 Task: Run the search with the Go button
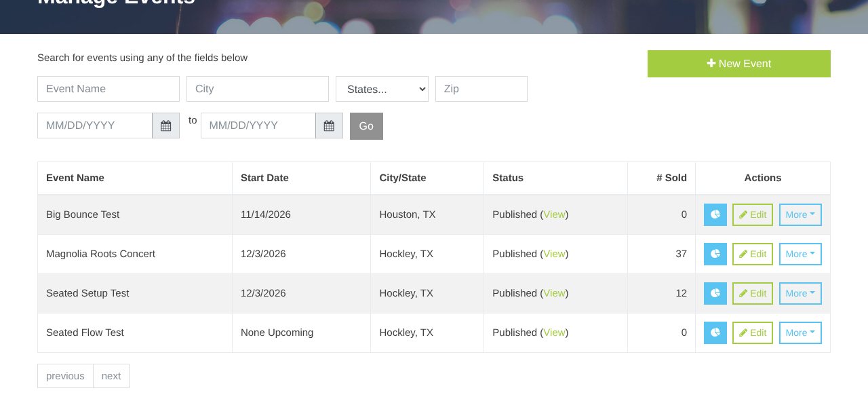[366, 126]
